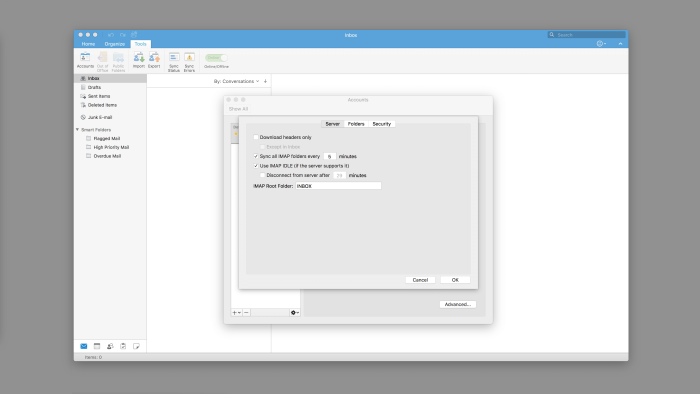This screenshot has width=700, height=394.
Task: Click the Search field in title bar
Action: (586, 35)
